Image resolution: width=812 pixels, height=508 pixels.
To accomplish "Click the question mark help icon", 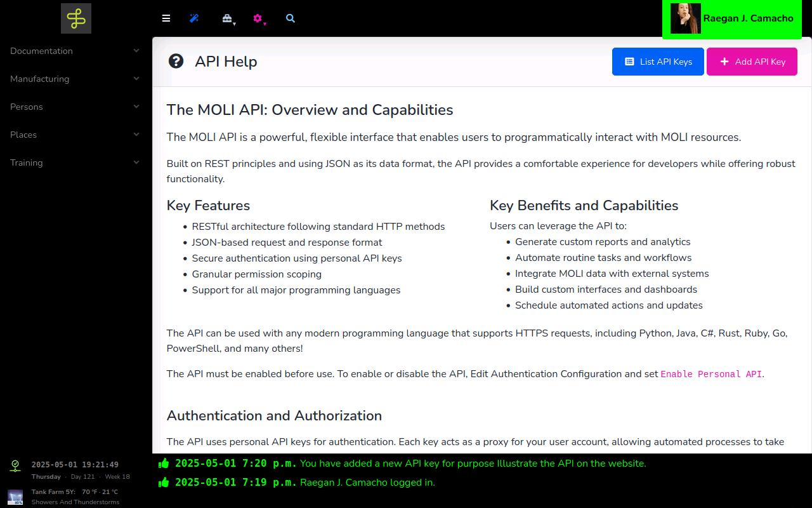I will 176,61.
